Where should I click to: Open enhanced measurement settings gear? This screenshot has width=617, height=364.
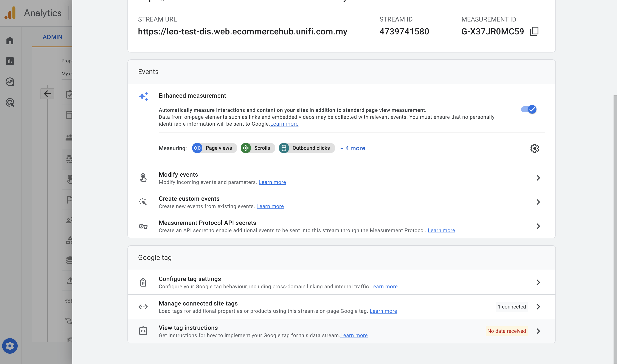point(534,148)
